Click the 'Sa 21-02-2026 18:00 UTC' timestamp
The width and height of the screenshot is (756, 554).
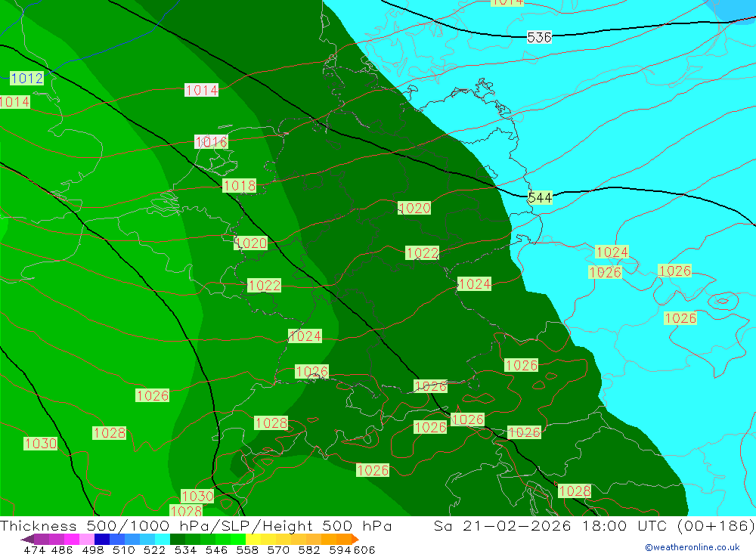(550, 525)
